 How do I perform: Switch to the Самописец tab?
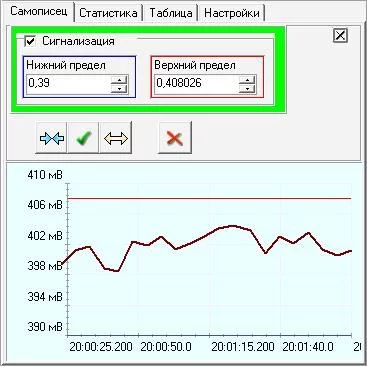(39, 11)
